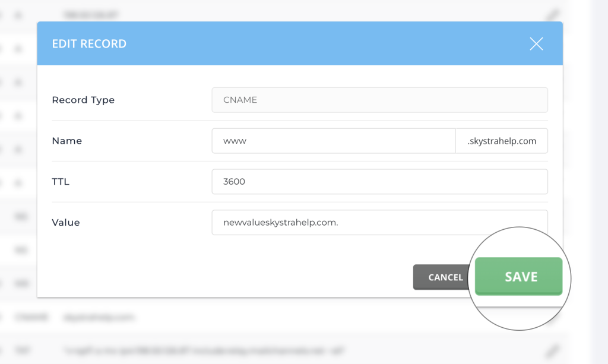Click the empty blue header bar area

tap(327, 44)
